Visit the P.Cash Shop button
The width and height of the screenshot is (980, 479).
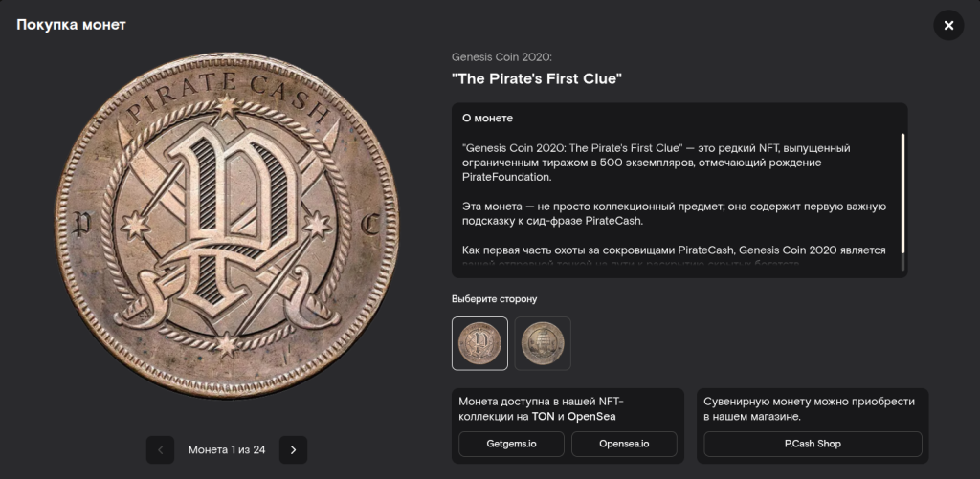coord(813,444)
